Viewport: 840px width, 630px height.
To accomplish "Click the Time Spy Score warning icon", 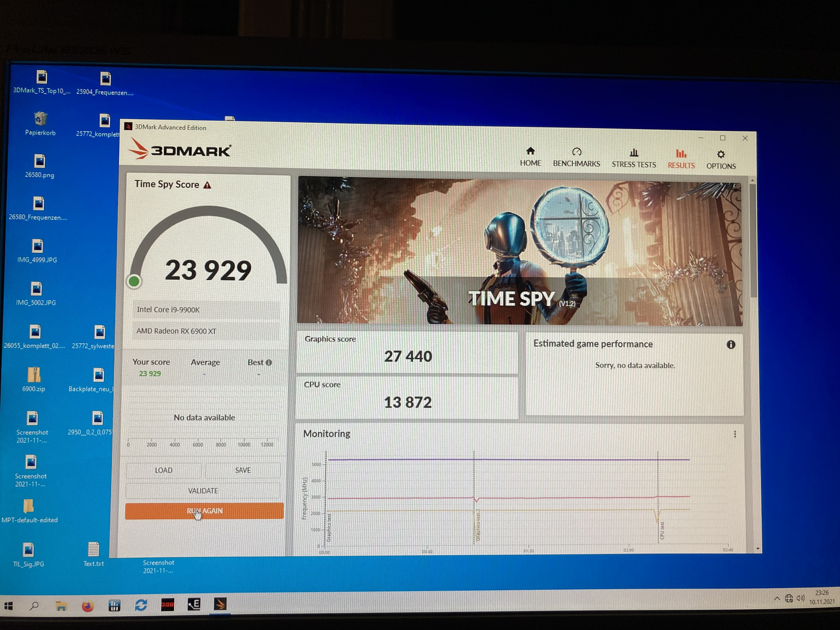I will (207, 185).
